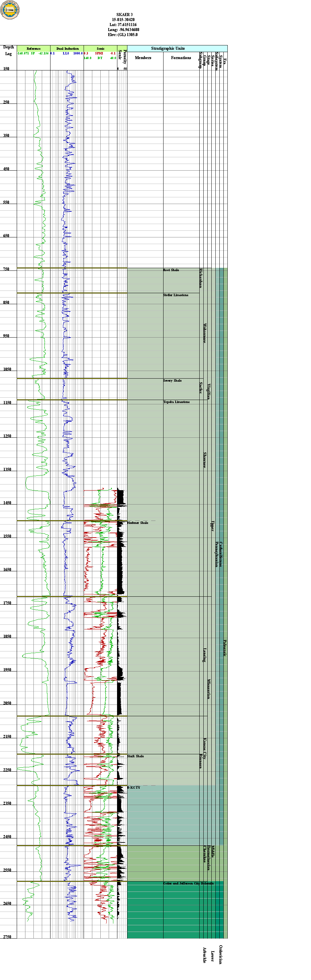Screen dimensions: 311x980
Task: Click the Severy Shale formation label
Action: click(172, 380)
